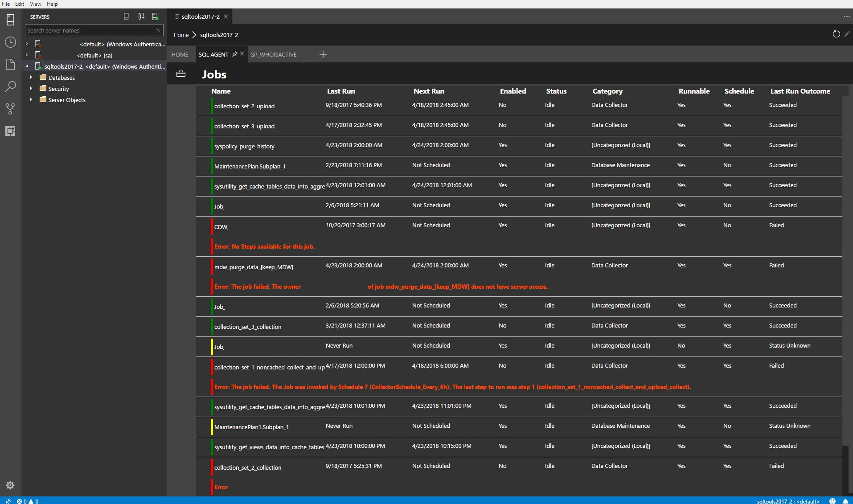Click the pencil edit dashboard icon

coord(847,34)
